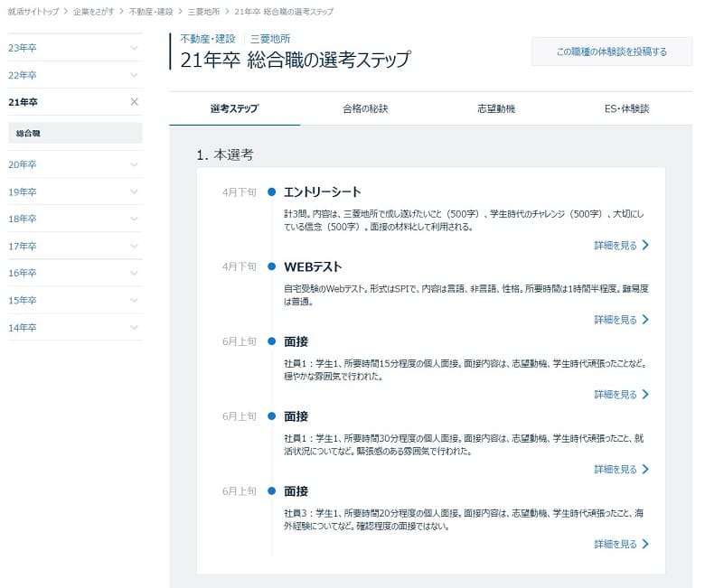The image size is (705, 588).
Task: Click the blue timeline dot beside エントリーシート
Action: (271, 191)
